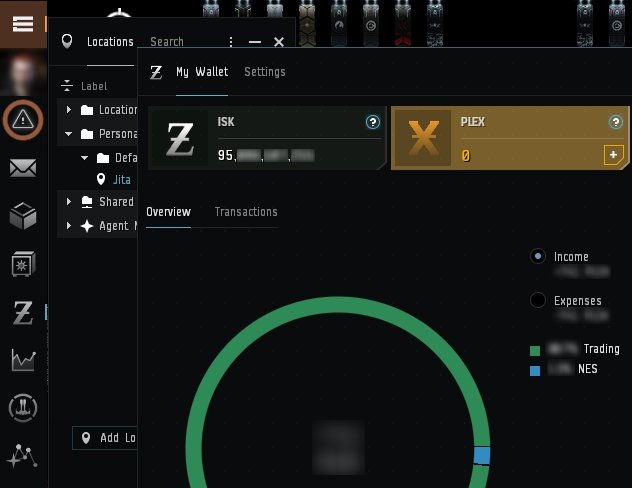The height and width of the screenshot is (488, 632).
Task: Click the Label column header
Action: (94, 86)
